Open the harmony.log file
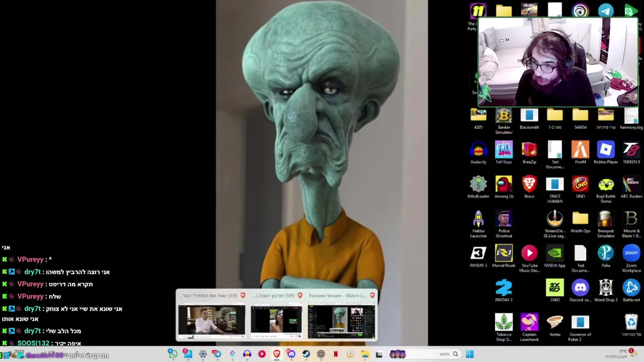Image resolution: width=644 pixels, height=362 pixels. pyautogui.click(x=631, y=119)
